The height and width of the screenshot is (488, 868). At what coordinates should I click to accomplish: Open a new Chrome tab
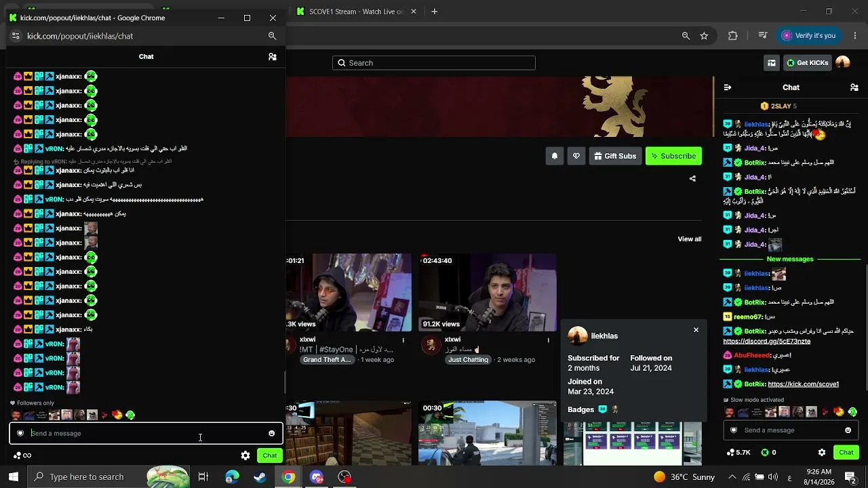coord(435,12)
